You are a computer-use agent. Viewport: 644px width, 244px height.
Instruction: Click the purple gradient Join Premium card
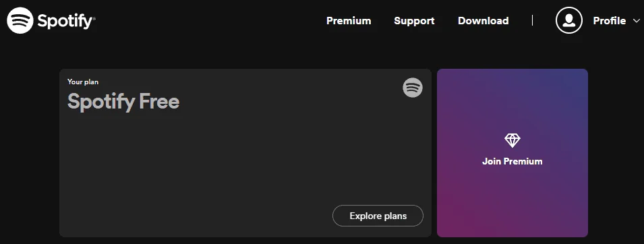pos(512,153)
